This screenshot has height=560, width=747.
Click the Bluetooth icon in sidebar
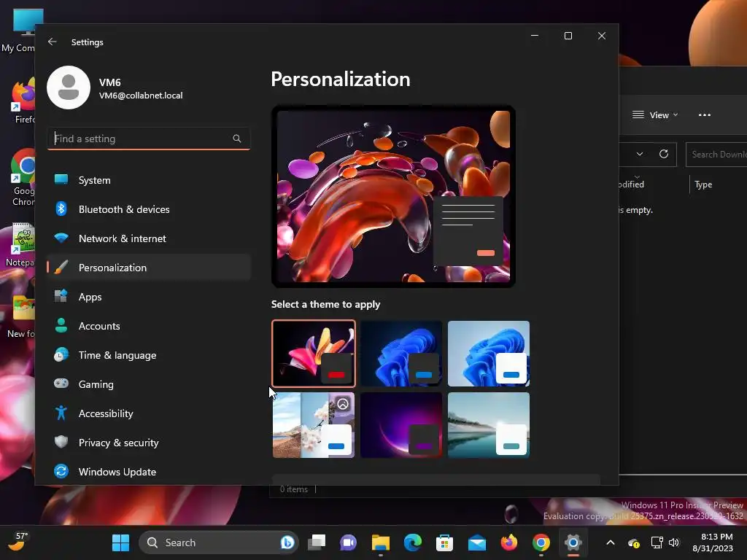(x=61, y=209)
